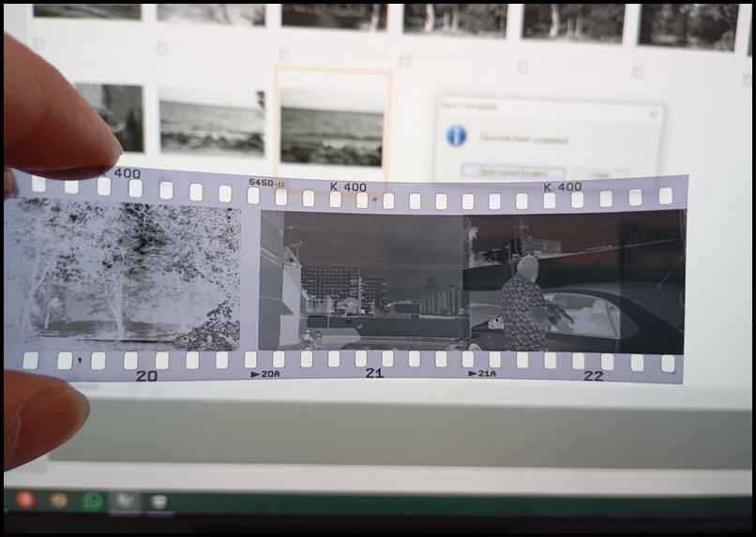Screen dimensions: 756x537
Task: Switch to the app right of WhatsApp
Action: click(x=125, y=500)
